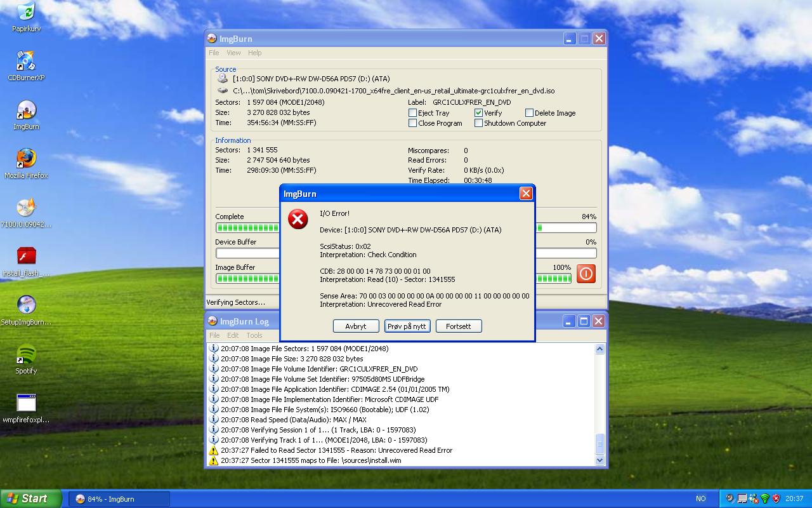Click the 'Sense Area' hex line in the dialog
This screenshot has width=812, height=508.
tap(424, 296)
